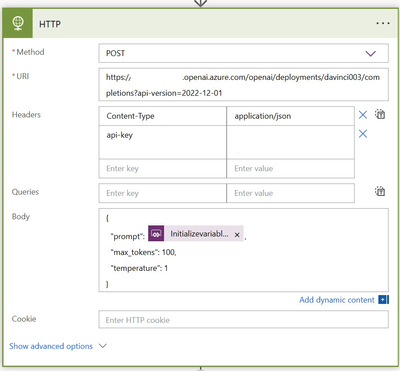The width and height of the screenshot is (400, 371).
Task: Delete the api-key header row
Action: click(363, 134)
